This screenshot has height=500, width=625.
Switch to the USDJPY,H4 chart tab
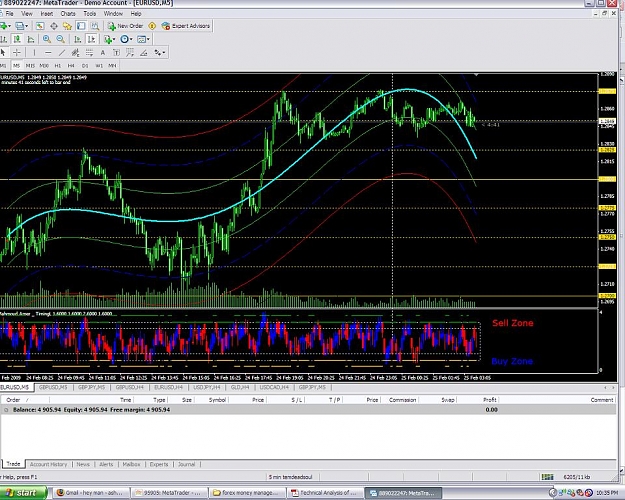(x=206, y=387)
